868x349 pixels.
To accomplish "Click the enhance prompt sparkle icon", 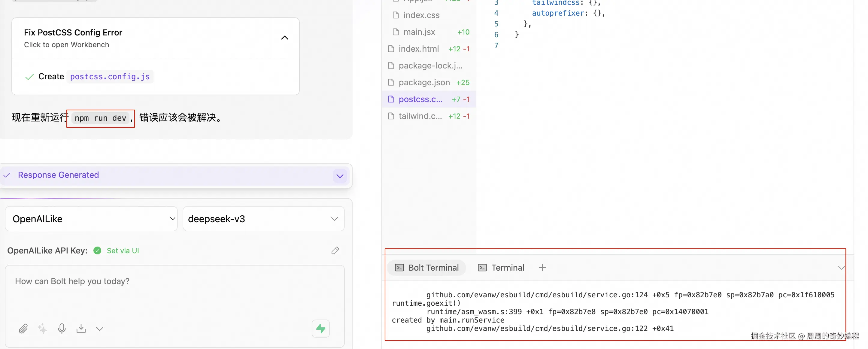I will click(42, 329).
